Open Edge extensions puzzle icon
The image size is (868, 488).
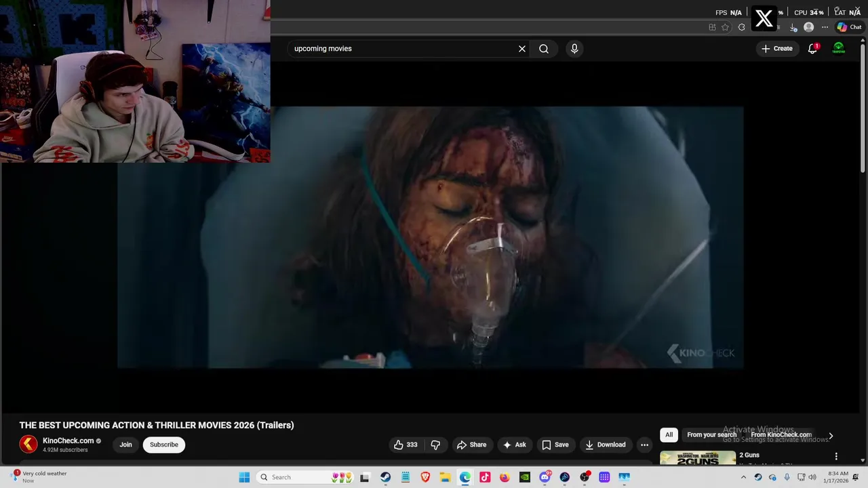pyautogui.click(x=741, y=27)
